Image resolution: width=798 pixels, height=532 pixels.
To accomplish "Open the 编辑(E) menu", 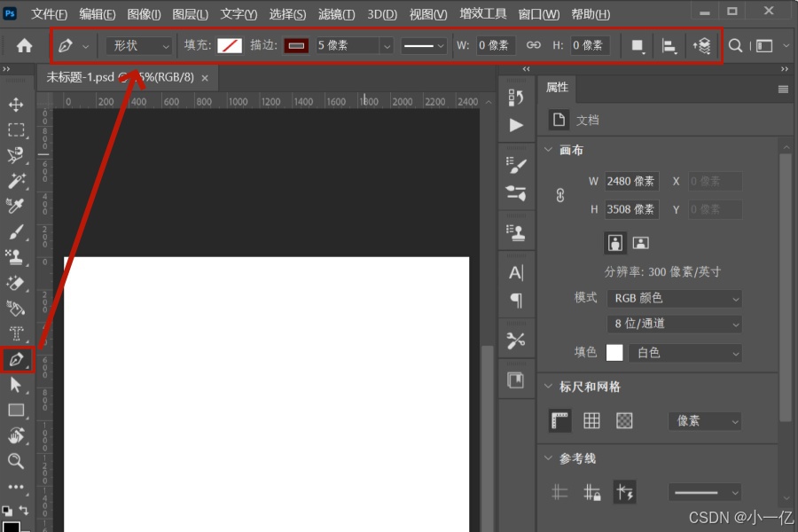I will click(x=97, y=14).
